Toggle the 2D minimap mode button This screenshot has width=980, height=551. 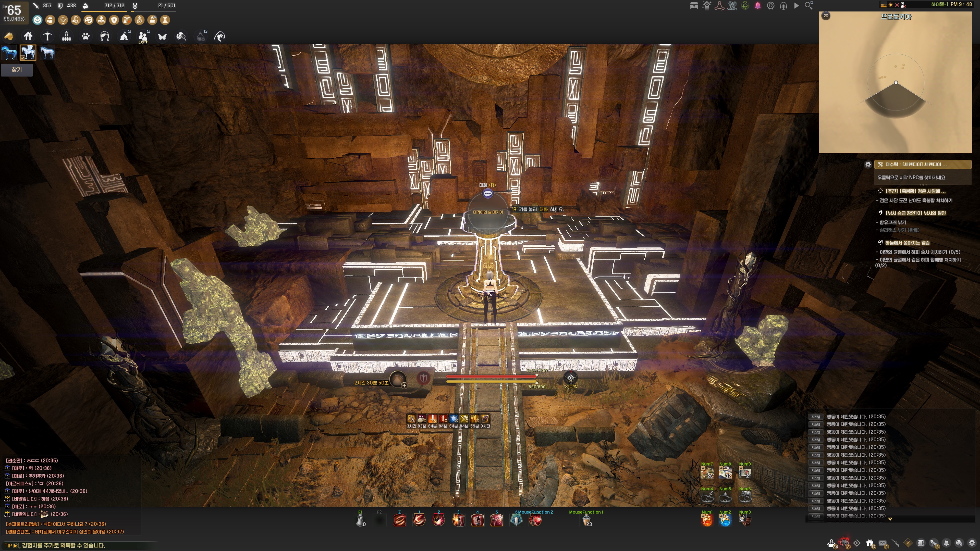coord(826,16)
